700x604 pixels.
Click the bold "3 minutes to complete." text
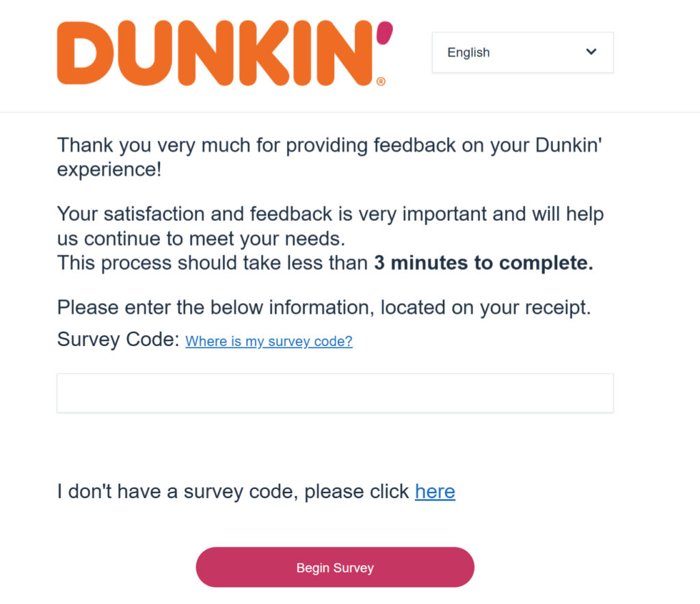483,263
